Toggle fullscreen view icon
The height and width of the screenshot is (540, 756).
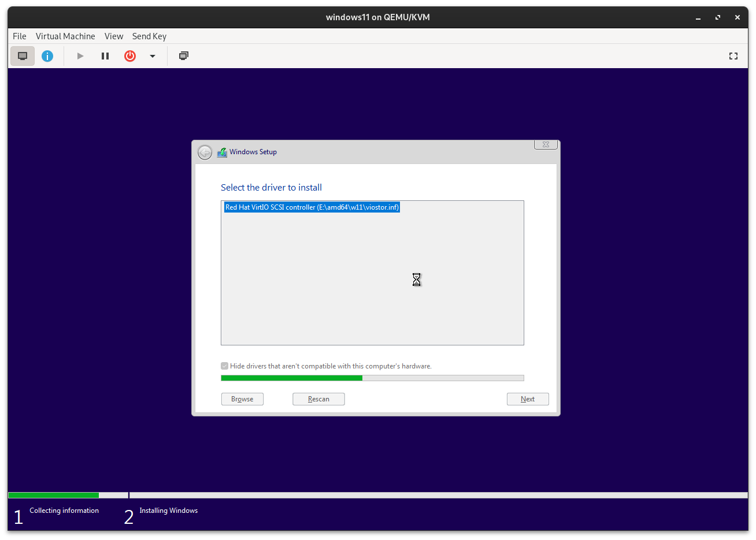(x=733, y=56)
